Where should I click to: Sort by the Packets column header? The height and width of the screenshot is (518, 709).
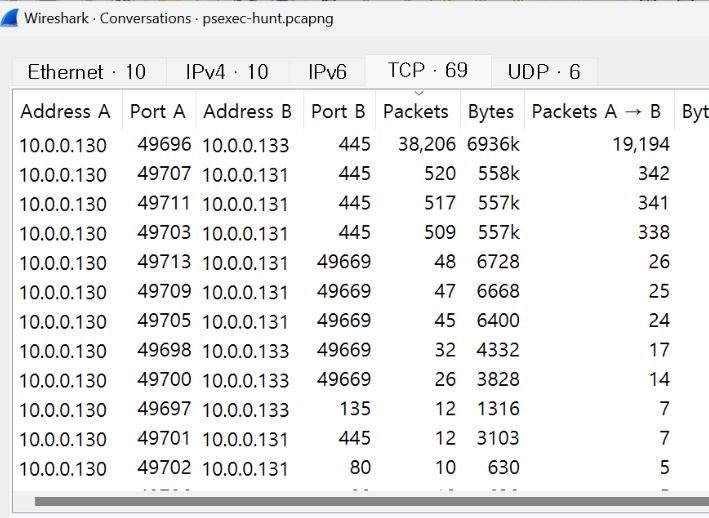(416, 111)
